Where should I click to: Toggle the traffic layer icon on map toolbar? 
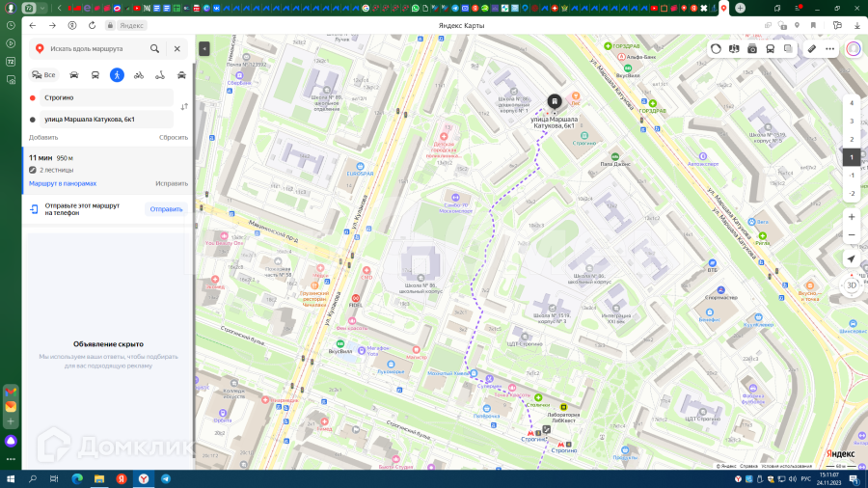716,48
